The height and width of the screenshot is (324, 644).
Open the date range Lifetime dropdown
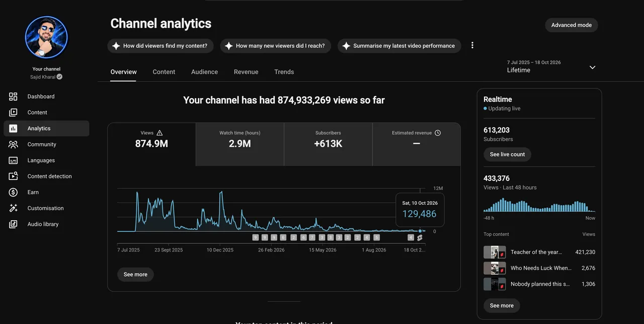coord(551,67)
